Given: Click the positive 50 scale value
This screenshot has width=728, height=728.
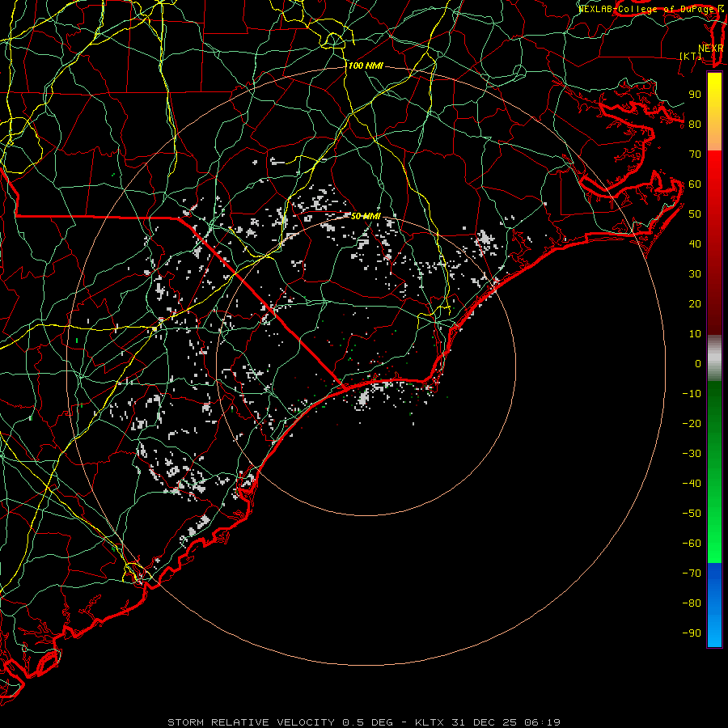Looking at the screenshot, I should tap(695, 214).
